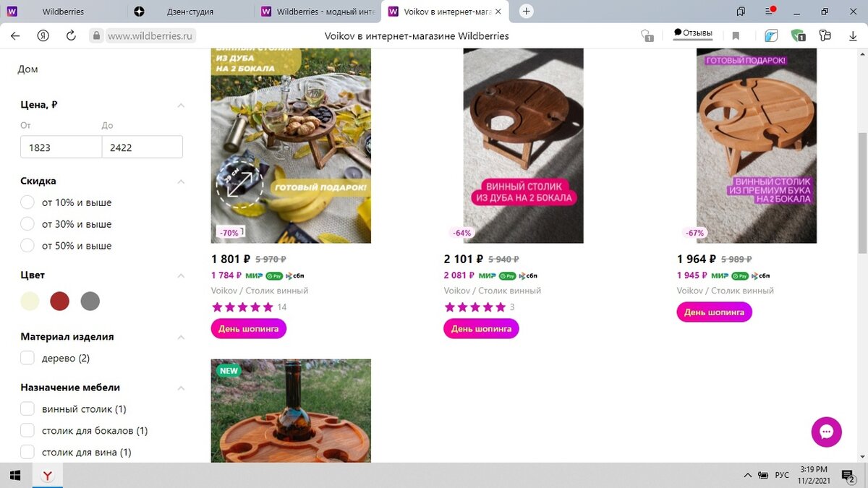Edit the minimum price field 1823
This screenshot has width=868, height=488.
pos(61,147)
